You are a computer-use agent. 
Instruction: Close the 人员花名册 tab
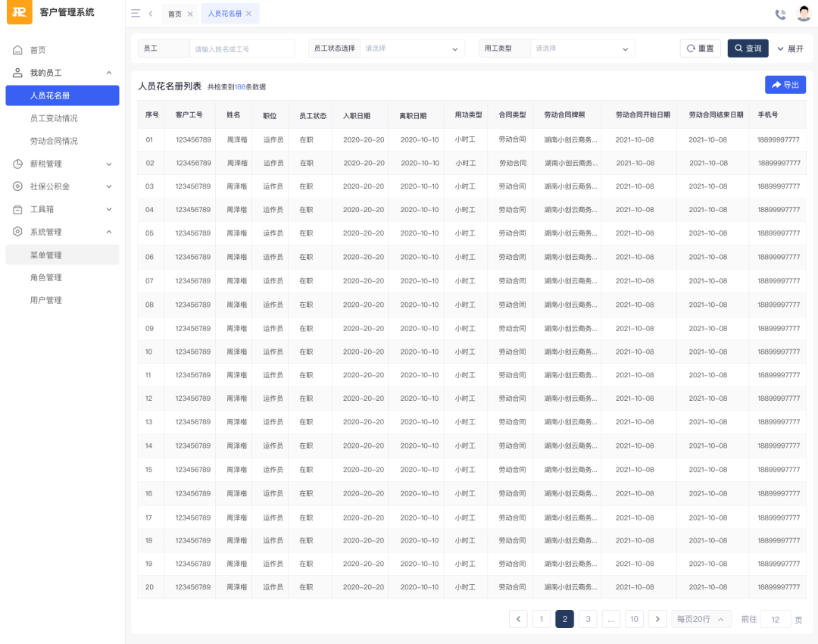click(x=249, y=14)
